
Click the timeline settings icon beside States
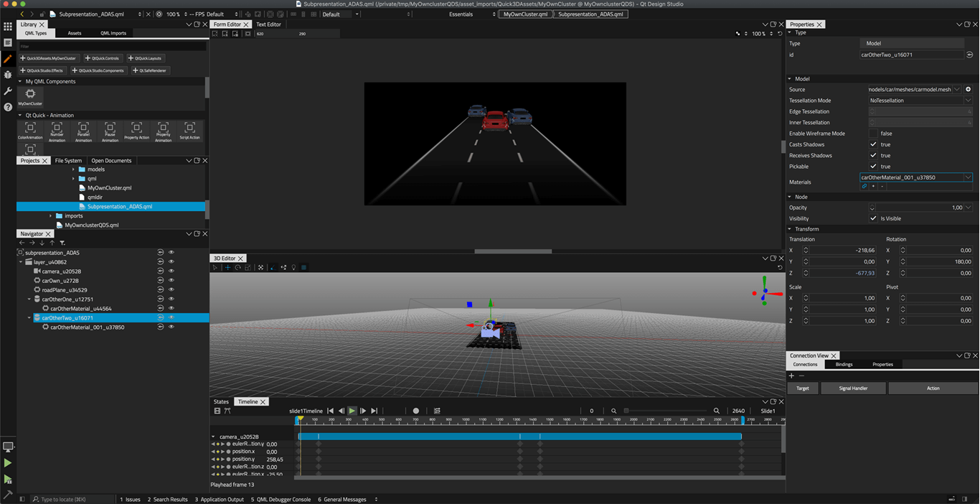(x=217, y=411)
